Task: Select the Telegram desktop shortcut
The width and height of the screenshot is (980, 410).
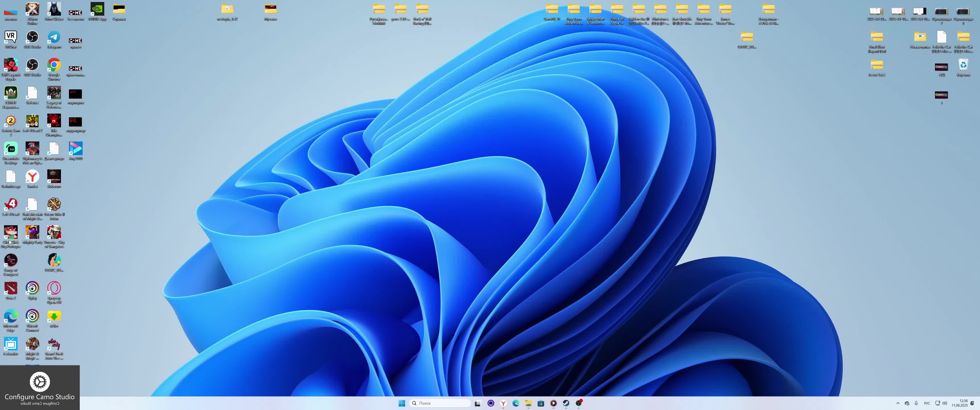Action: tap(54, 40)
